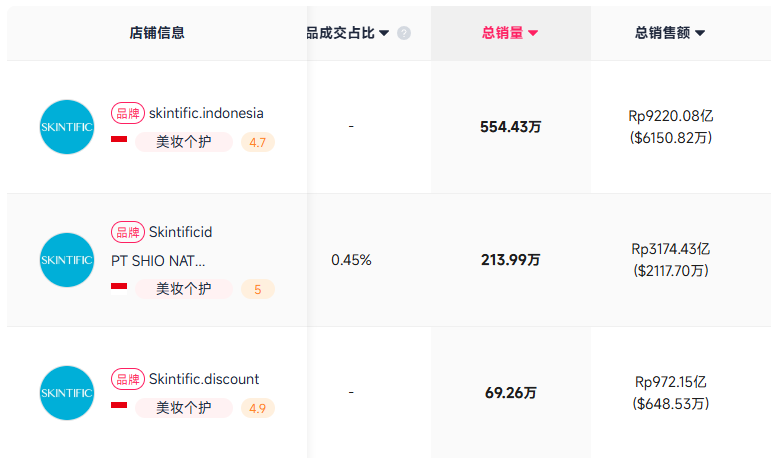The width and height of the screenshot is (771, 458).
Task: Click 美妆个护 tag on skintific.indonesia row
Action: click(x=184, y=142)
